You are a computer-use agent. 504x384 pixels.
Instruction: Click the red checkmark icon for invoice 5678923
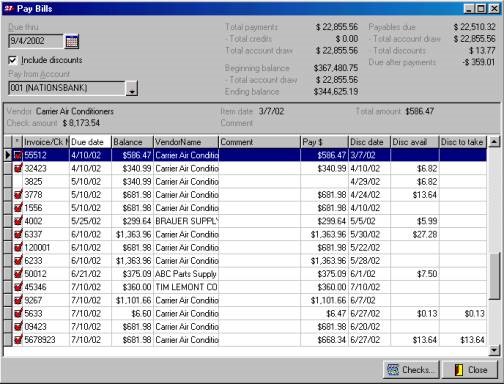coord(18,340)
